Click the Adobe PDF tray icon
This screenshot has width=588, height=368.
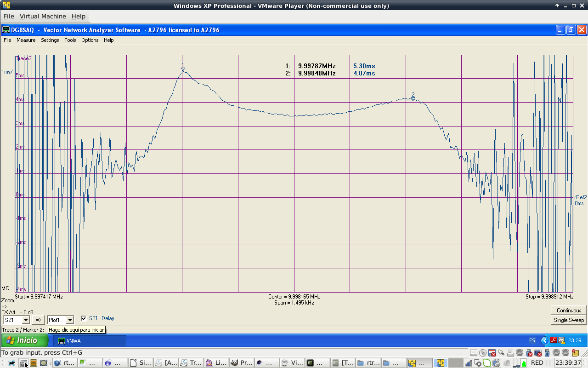click(x=554, y=340)
